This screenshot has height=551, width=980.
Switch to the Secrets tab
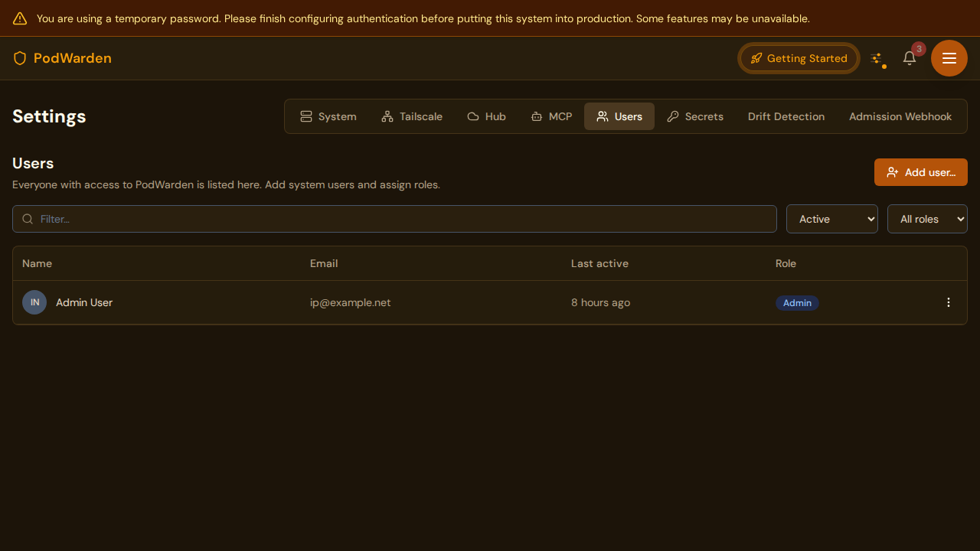tap(695, 116)
